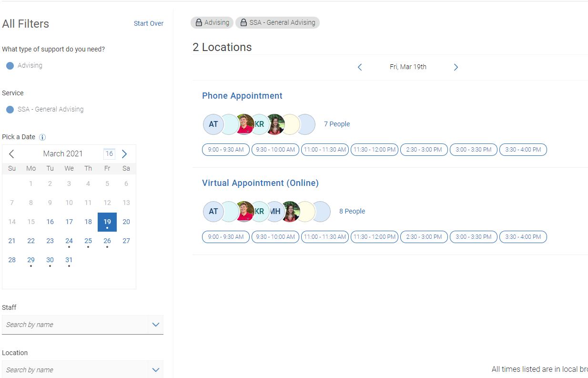This screenshot has width=588, height=378.
Task: Select 3:30 - 4:00 PM Virtual Appointment slot
Action: tap(523, 237)
